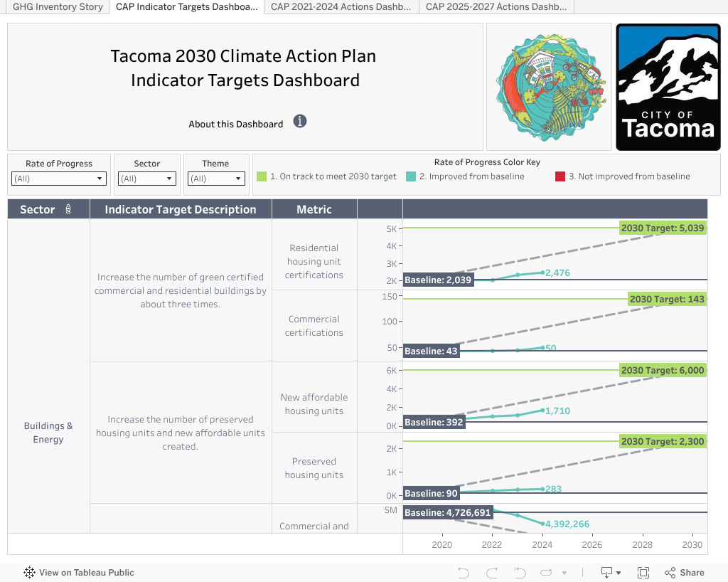Open CAP 2025-2027 Actions Dashboard tab
The width and height of the screenshot is (728, 582).
(496, 6)
